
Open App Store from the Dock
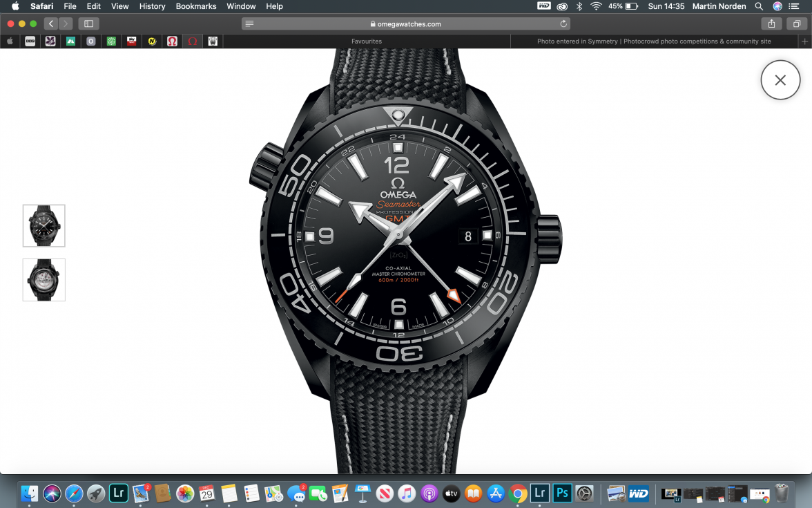pyautogui.click(x=496, y=493)
